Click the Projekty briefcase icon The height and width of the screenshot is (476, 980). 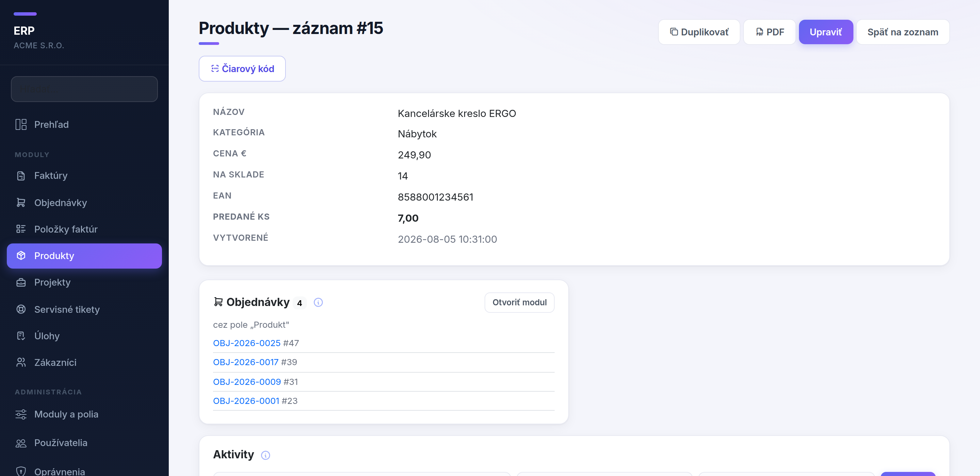(x=21, y=283)
